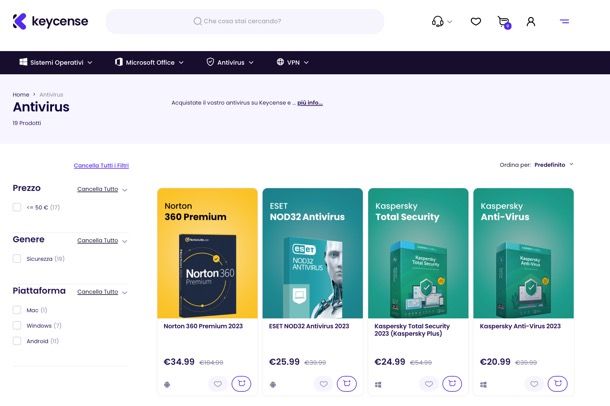Open Kaspersky Anti-Virus product image
This screenshot has height=406, width=610.
click(x=524, y=253)
